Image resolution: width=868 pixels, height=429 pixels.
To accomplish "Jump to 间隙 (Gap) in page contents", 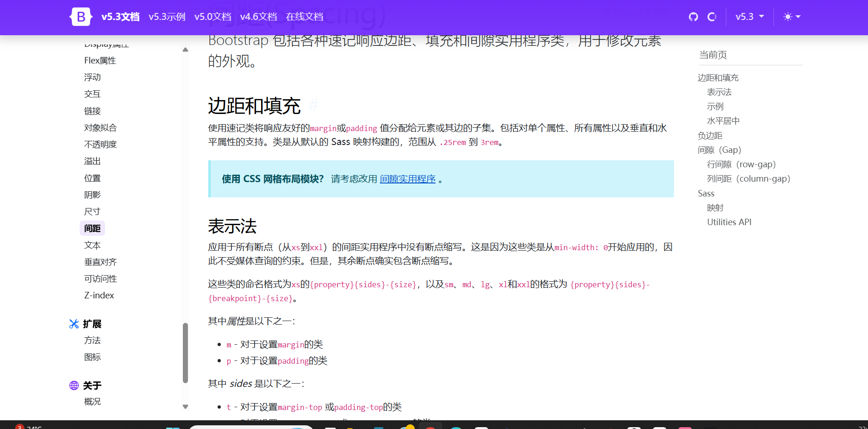I will (x=719, y=150).
